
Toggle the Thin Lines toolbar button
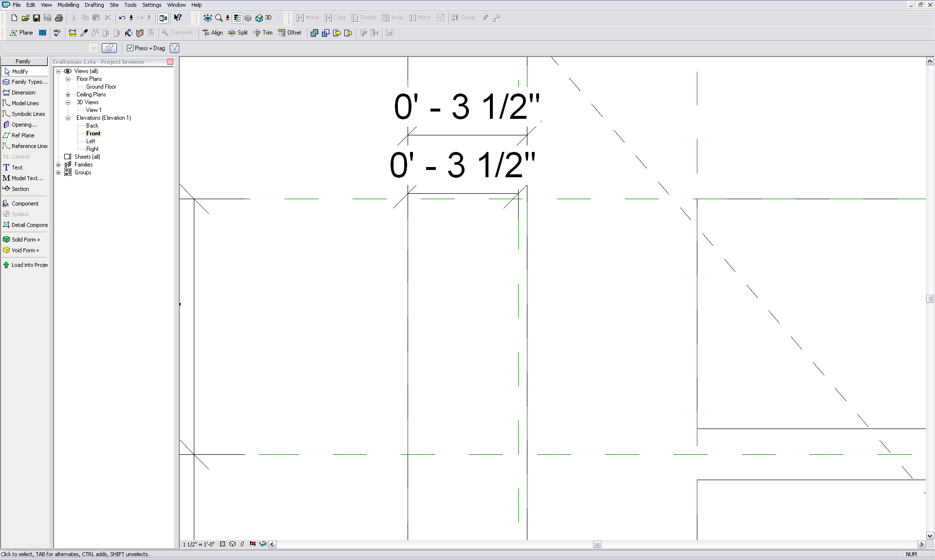click(238, 18)
